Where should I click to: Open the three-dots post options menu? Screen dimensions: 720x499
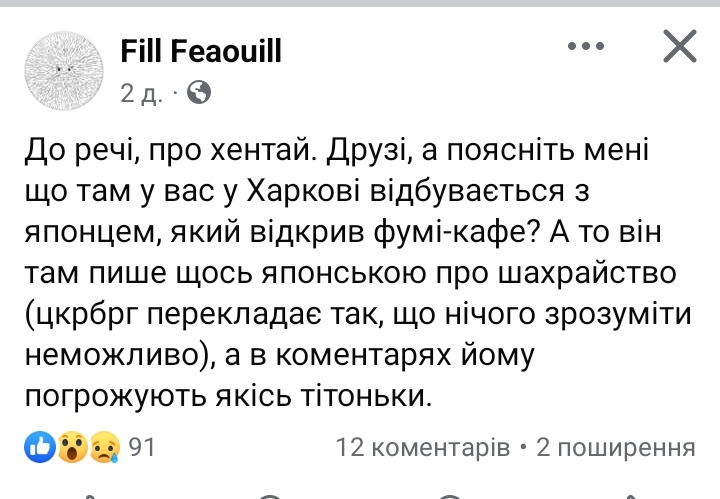[x=587, y=46]
